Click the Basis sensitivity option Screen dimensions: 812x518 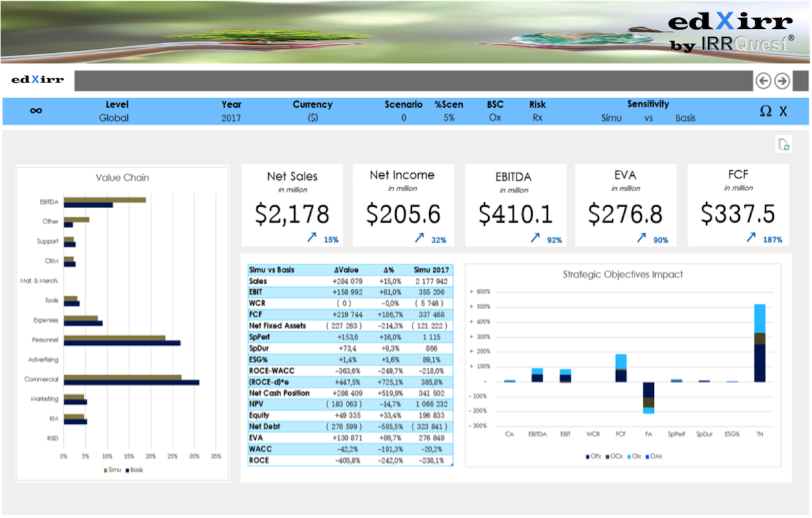point(685,118)
